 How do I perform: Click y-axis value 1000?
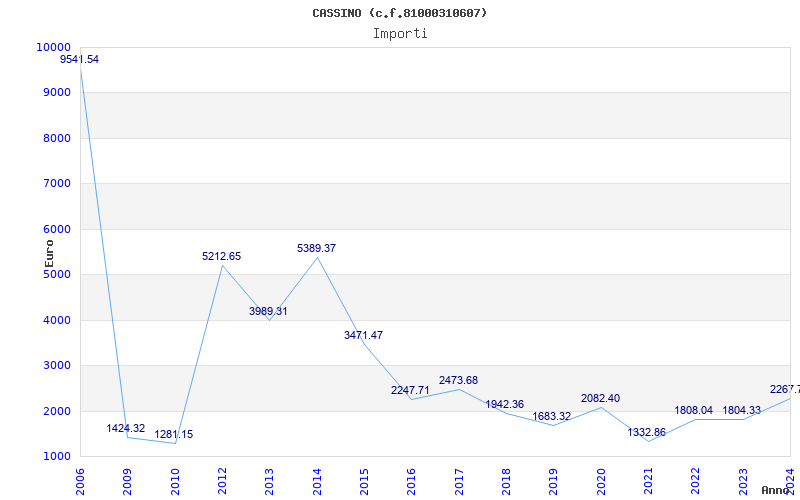(x=57, y=457)
